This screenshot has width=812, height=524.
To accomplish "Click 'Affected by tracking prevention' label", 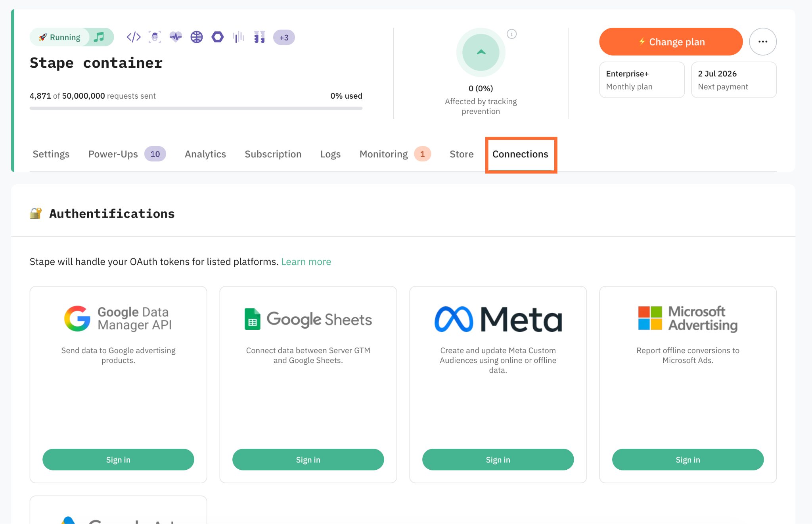I will click(x=481, y=107).
